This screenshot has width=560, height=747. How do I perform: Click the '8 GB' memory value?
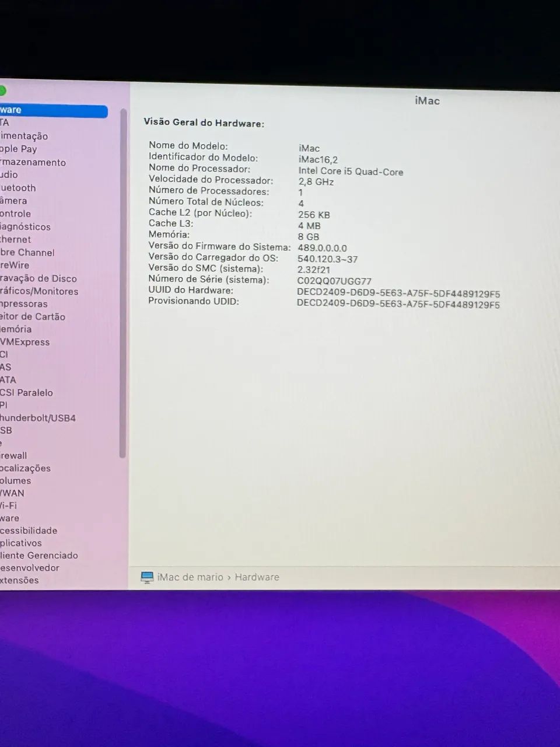click(x=309, y=237)
